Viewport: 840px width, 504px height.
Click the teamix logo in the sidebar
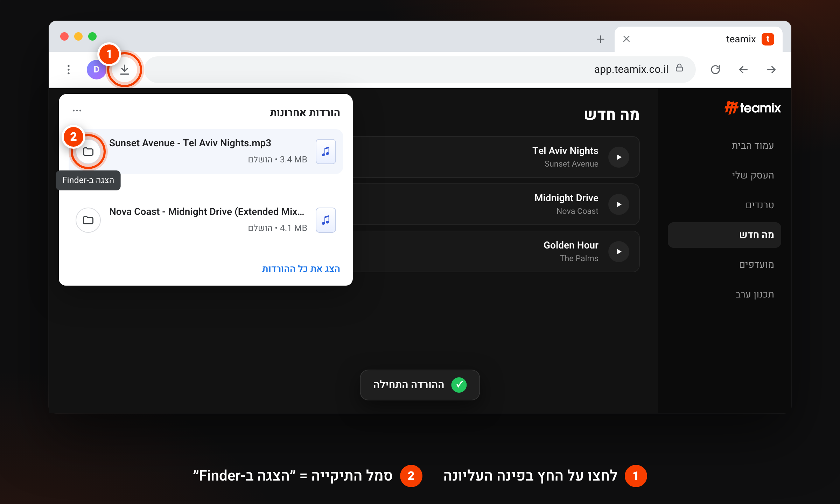click(752, 108)
